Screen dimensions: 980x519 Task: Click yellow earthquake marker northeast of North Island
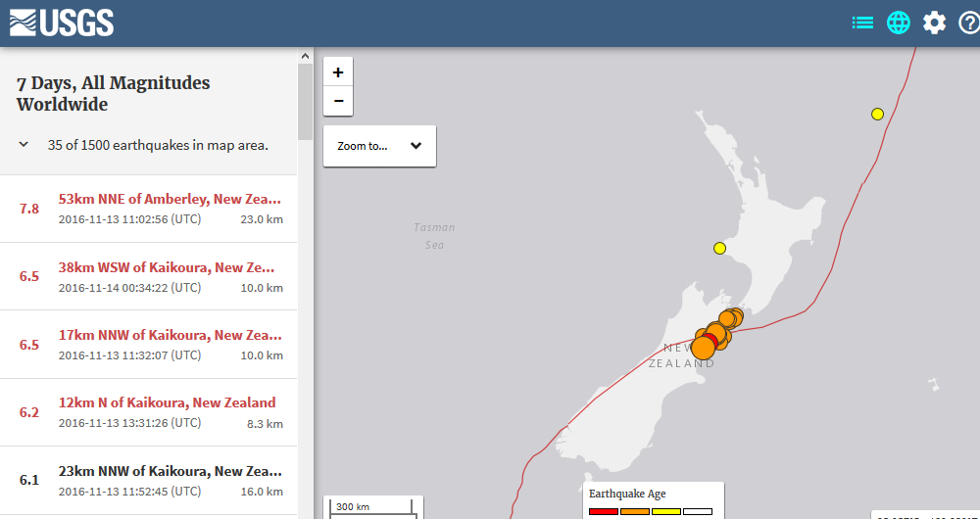[877, 114]
